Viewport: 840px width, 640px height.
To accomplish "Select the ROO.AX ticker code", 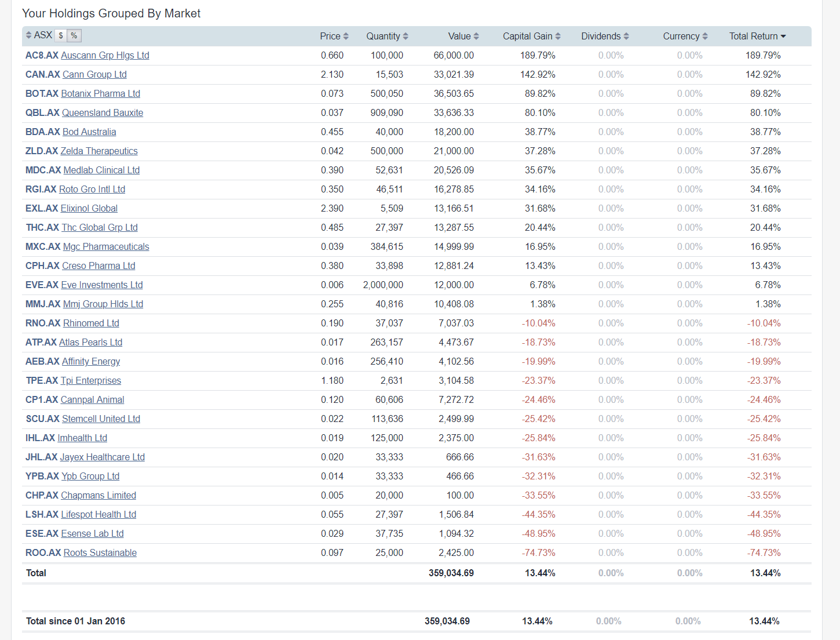I will point(43,552).
